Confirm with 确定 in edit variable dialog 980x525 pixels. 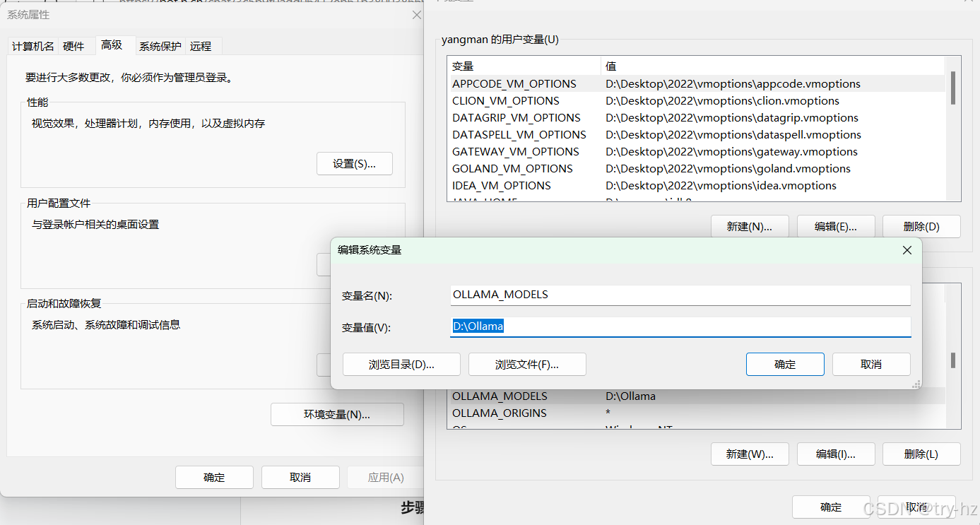click(785, 365)
